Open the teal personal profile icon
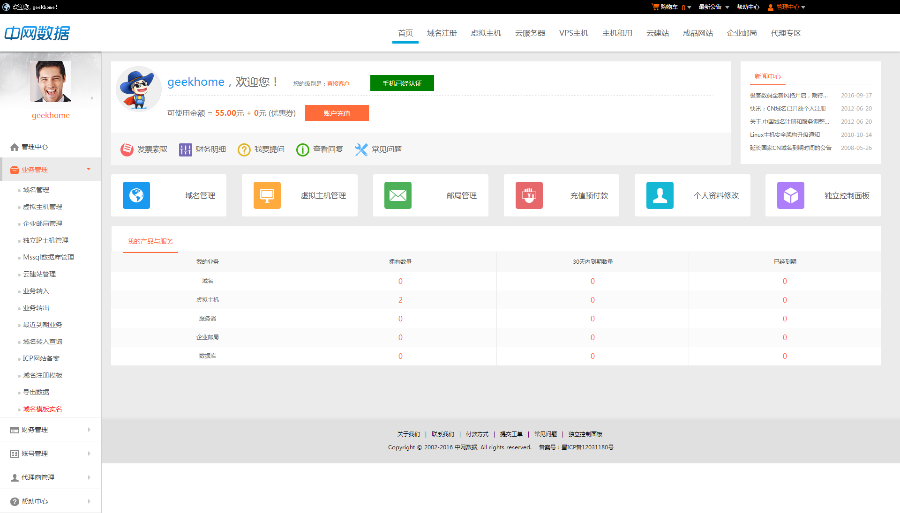Screen dimensions: 900x513 (x=660, y=195)
